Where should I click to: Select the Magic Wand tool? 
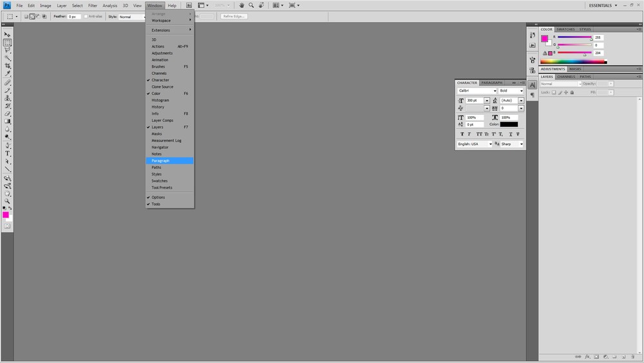tap(7, 58)
